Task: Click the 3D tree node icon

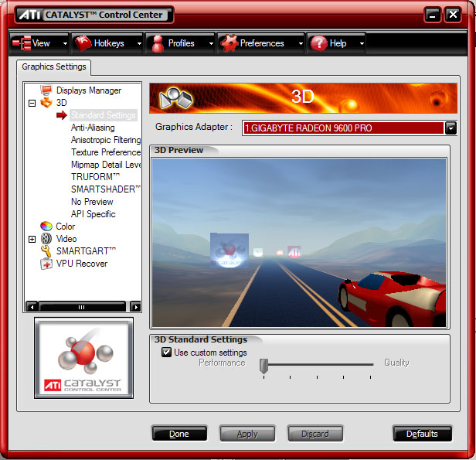Action: [x=46, y=103]
